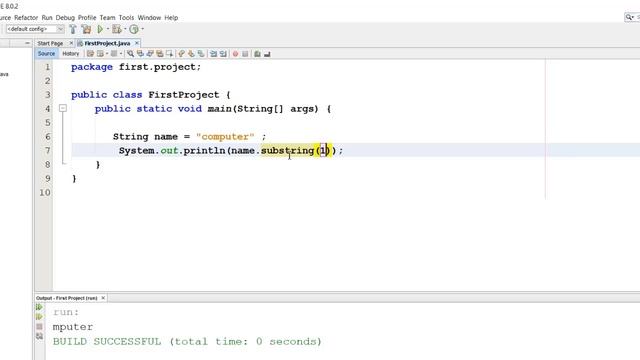Open the Team menu

coord(107,18)
